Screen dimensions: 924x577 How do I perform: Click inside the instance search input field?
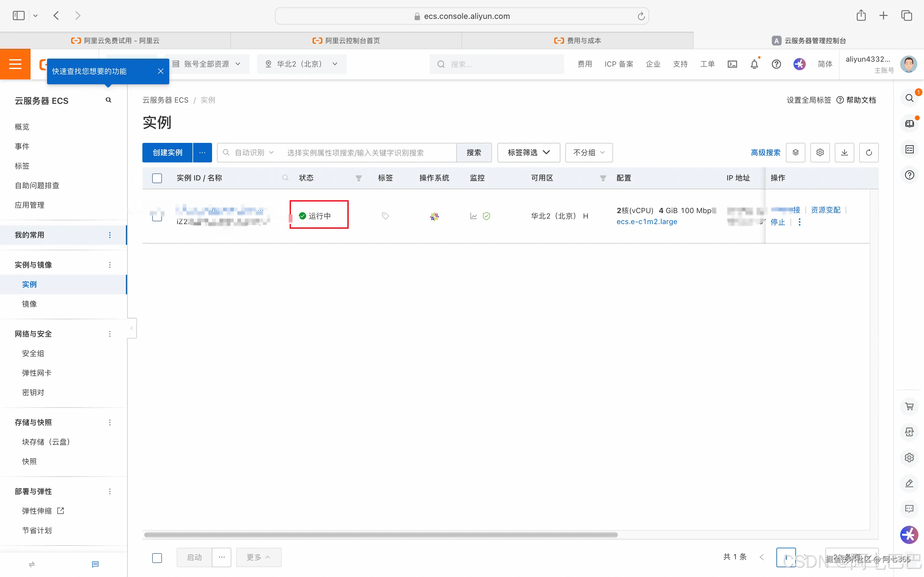point(369,152)
